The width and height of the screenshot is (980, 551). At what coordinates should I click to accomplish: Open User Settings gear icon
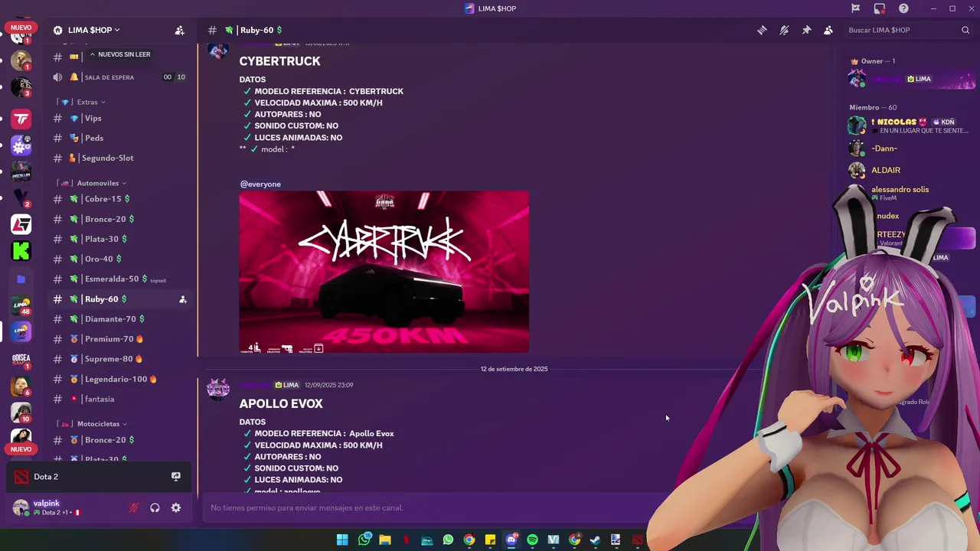(x=176, y=507)
